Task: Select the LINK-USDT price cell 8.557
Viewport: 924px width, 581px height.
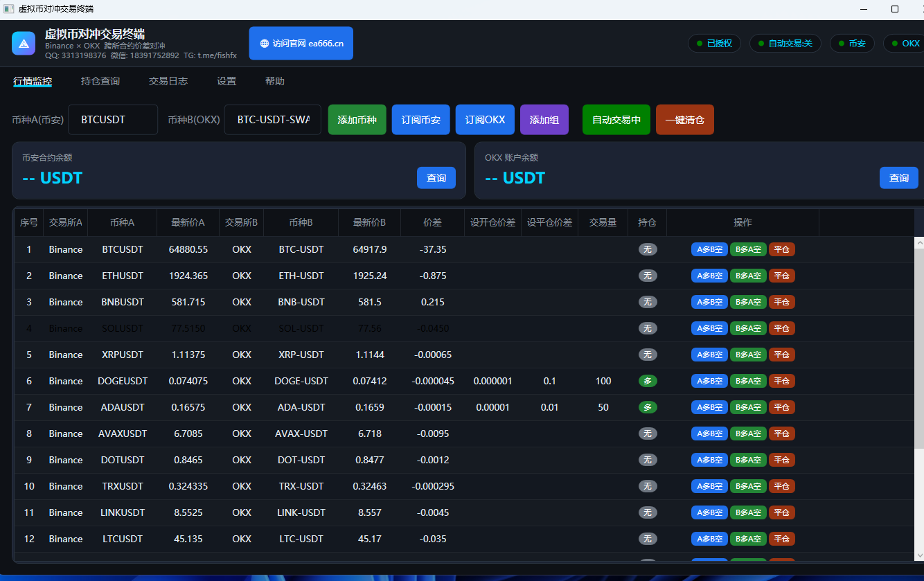Action: (x=370, y=512)
